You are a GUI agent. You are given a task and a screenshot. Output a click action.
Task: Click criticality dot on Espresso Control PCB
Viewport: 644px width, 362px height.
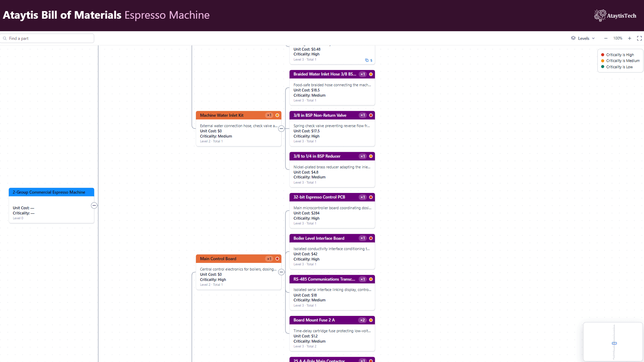371,197
